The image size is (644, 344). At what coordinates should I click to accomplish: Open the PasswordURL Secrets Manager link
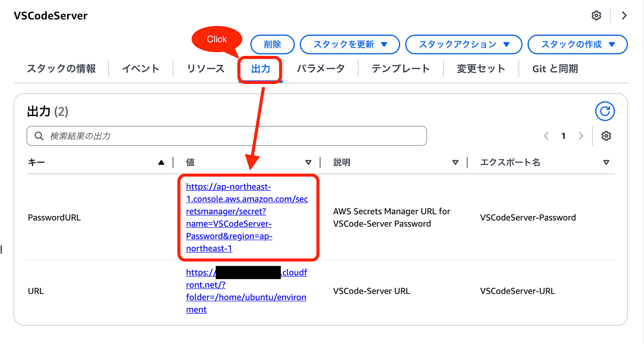247,218
